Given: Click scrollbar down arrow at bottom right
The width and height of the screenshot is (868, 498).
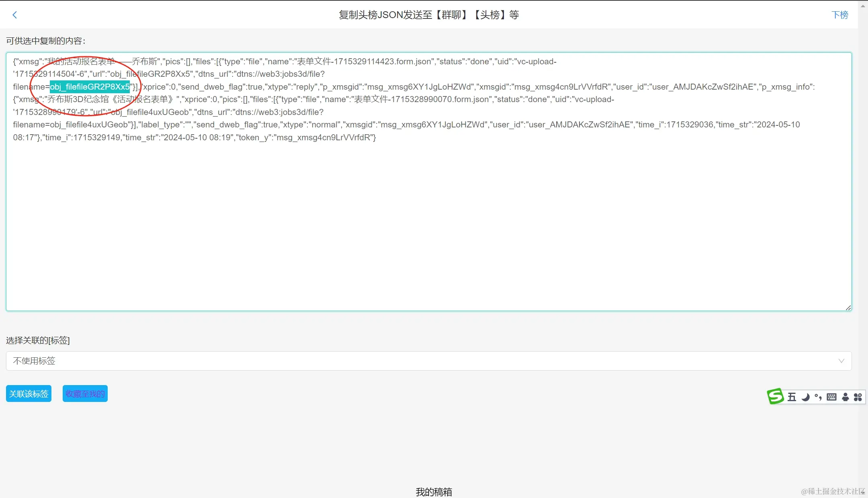Looking at the screenshot, I should pyautogui.click(x=863, y=493).
